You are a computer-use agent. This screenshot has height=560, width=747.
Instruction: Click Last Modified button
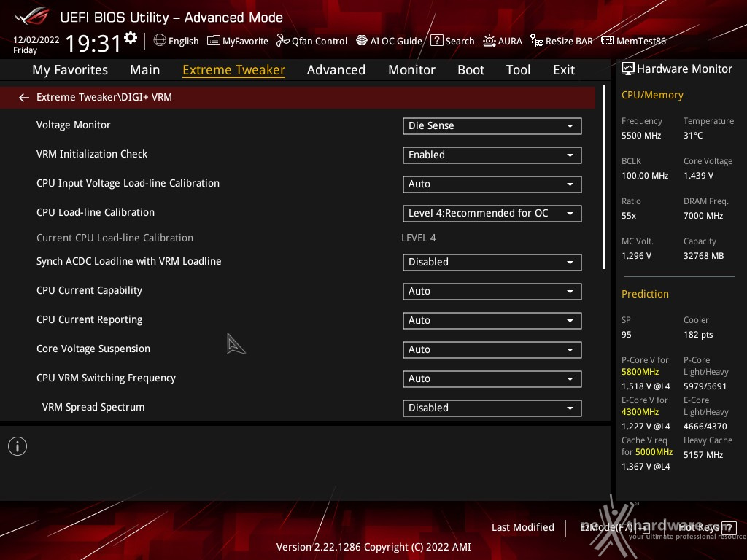click(x=522, y=527)
